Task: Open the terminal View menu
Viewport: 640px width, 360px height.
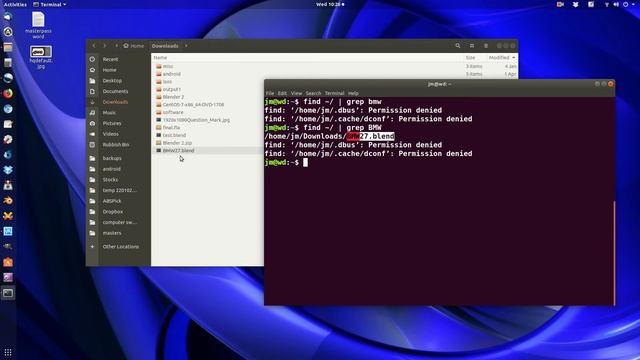Action: pos(296,93)
